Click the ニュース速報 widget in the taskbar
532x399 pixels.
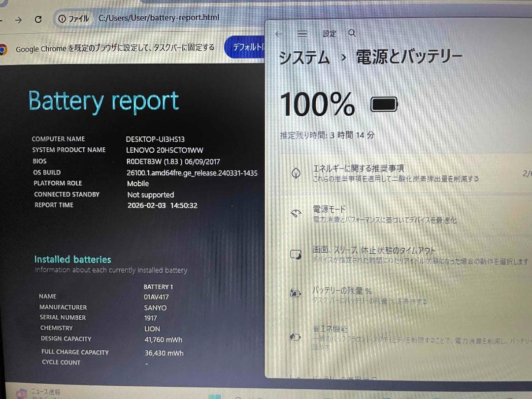pos(38,392)
